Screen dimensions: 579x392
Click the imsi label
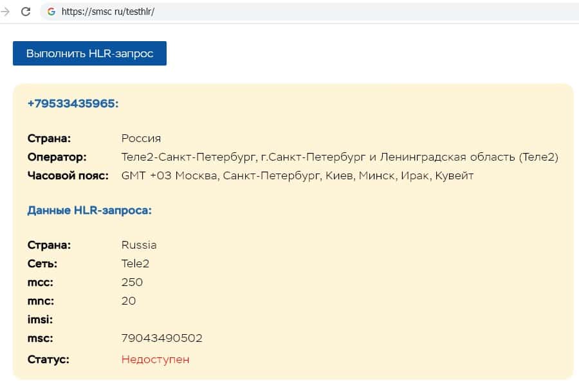click(x=40, y=319)
